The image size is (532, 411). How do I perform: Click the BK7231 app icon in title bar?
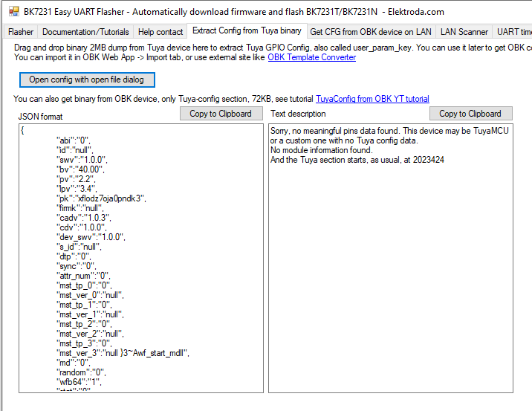click(14, 12)
